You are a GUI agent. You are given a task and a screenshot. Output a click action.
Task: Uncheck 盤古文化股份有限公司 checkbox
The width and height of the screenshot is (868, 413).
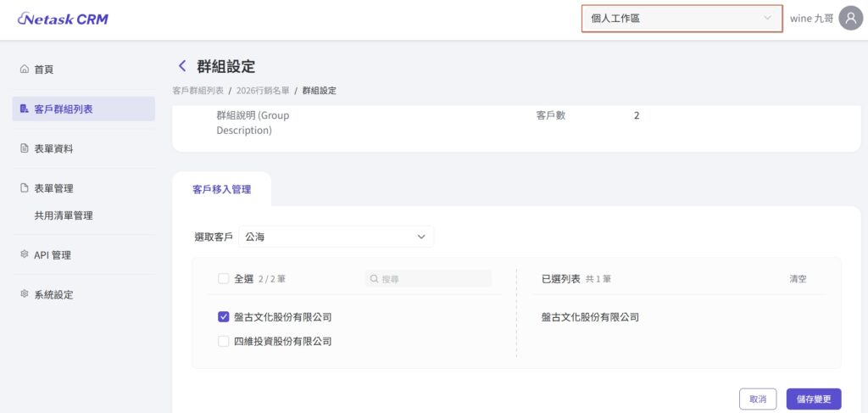pyautogui.click(x=224, y=317)
